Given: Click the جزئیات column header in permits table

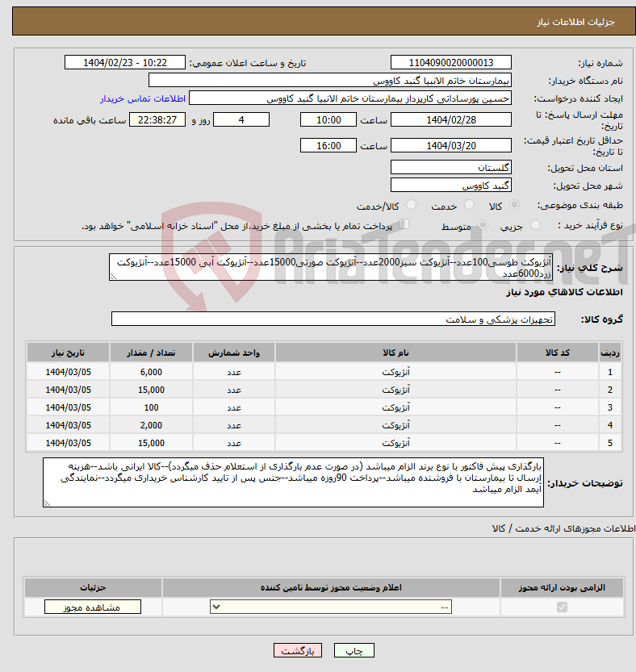Looking at the screenshot, I should point(93,587).
